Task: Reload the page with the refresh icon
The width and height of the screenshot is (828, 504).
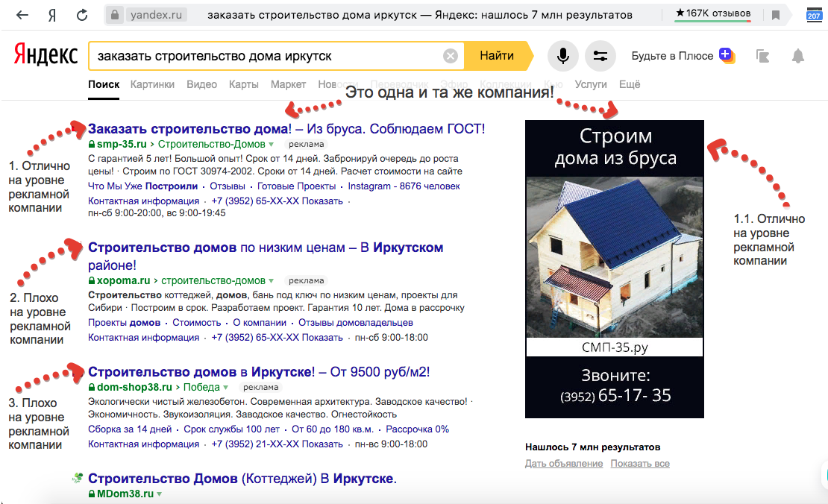Action: tap(82, 16)
